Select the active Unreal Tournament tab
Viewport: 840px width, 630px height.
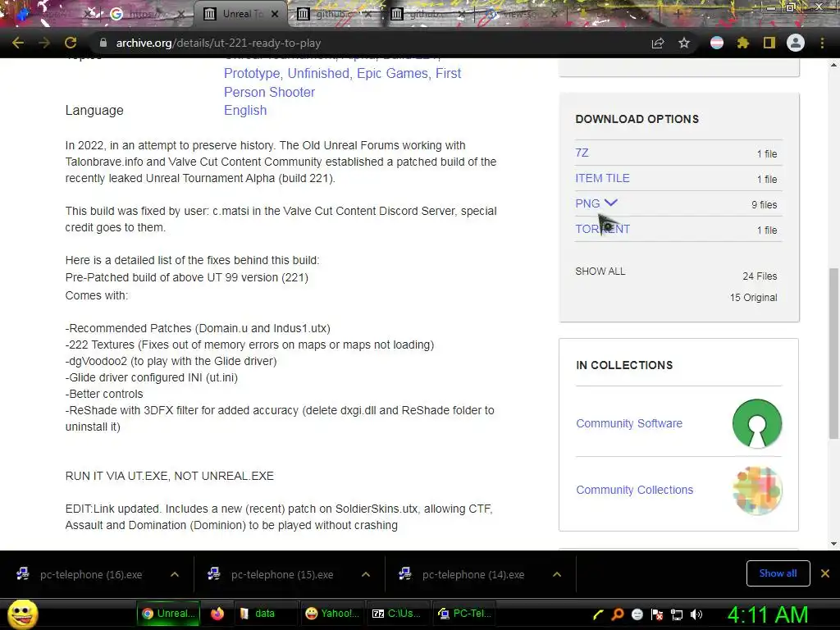click(240, 14)
